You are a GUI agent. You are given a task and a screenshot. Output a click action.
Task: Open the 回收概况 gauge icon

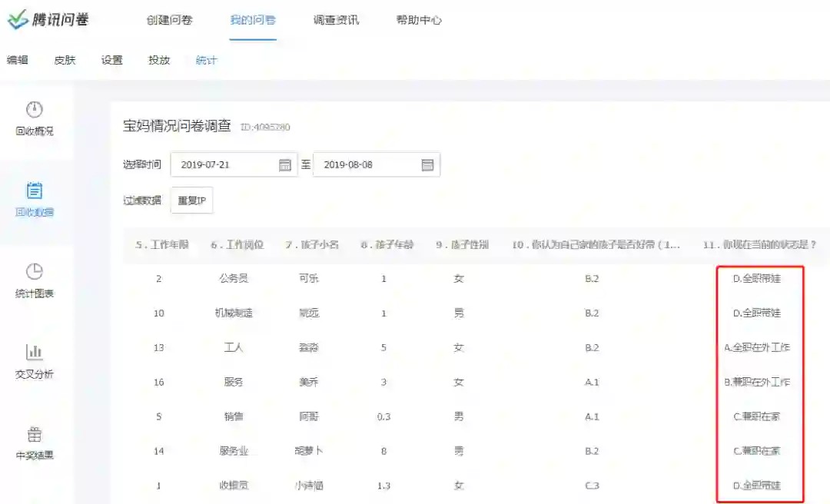[x=35, y=110]
